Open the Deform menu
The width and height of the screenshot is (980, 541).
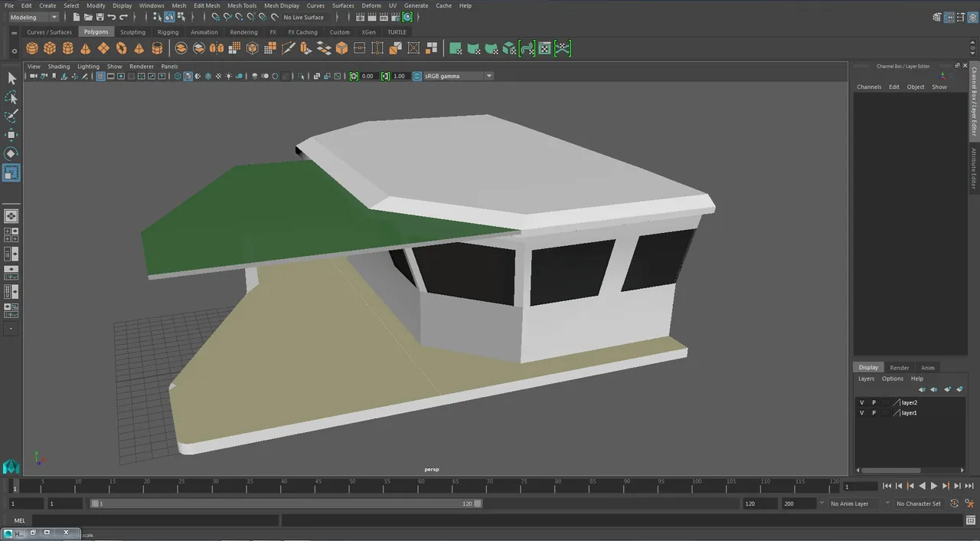point(371,5)
